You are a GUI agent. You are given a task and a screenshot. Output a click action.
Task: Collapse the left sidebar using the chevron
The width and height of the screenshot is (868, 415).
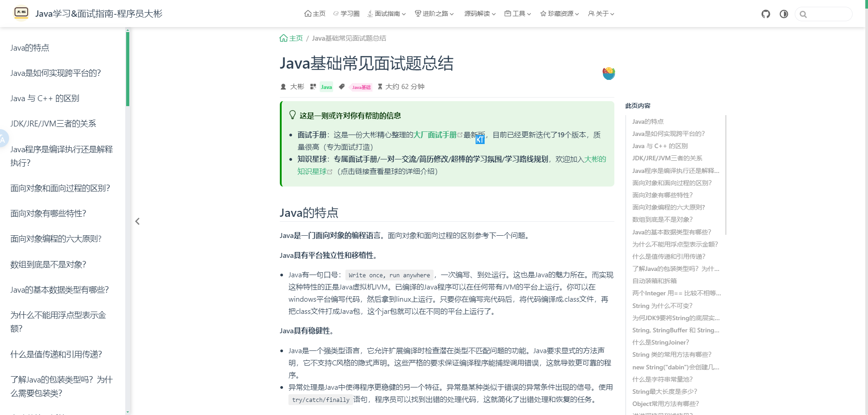pyautogui.click(x=137, y=221)
